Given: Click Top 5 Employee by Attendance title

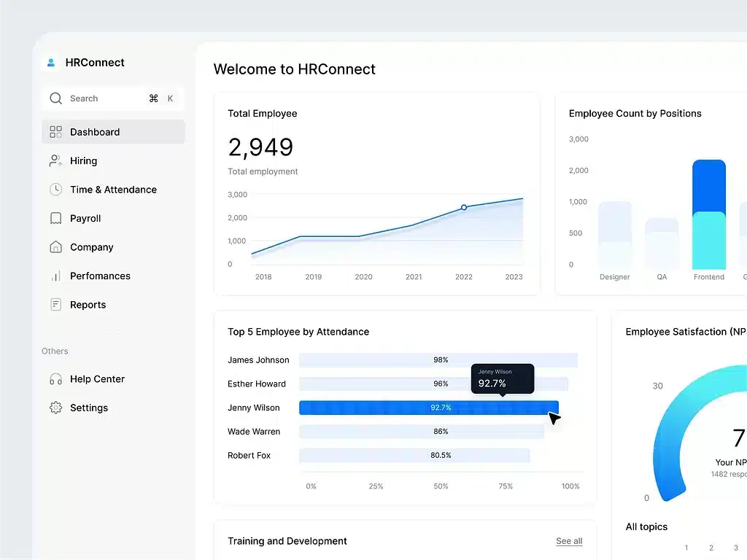Looking at the screenshot, I should (x=298, y=332).
